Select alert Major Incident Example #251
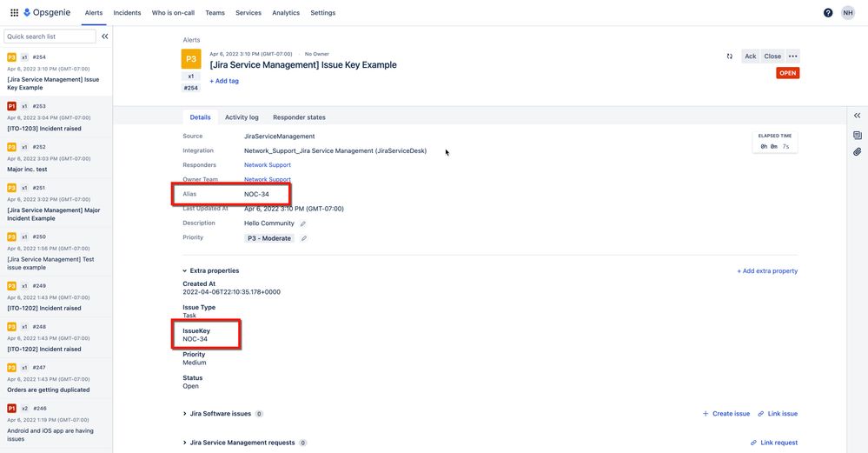 click(x=56, y=203)
